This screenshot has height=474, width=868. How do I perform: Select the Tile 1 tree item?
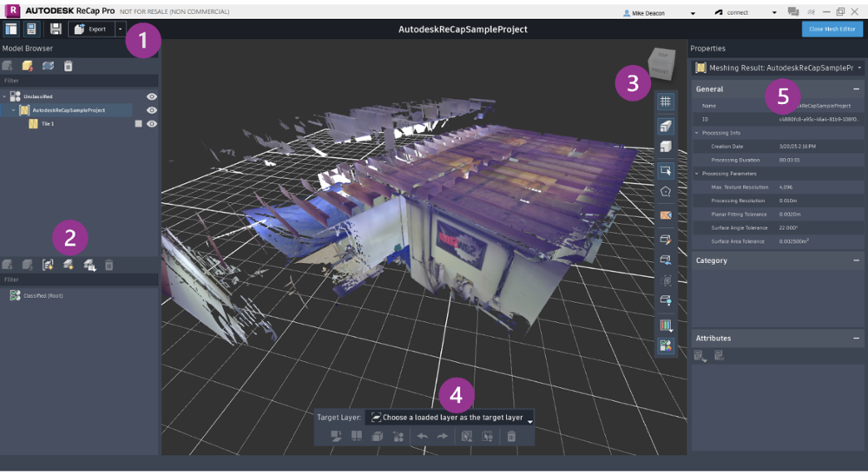(48, 124)
